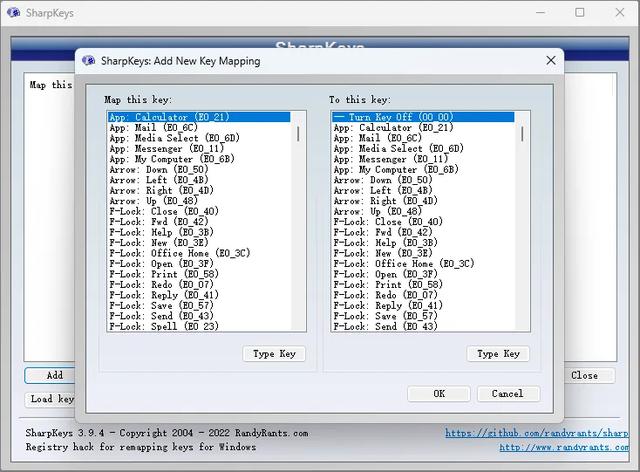The width and height of the screenshot is (640, 472).
Task: Click Close button in SharpKeys main window
Action: [x=589, y=375]
